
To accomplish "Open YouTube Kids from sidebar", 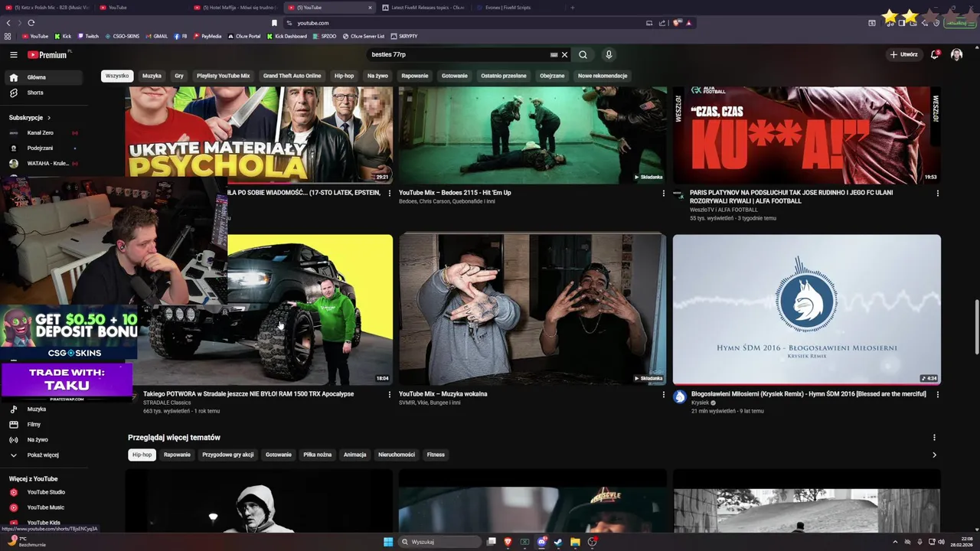I will (44, 523).
